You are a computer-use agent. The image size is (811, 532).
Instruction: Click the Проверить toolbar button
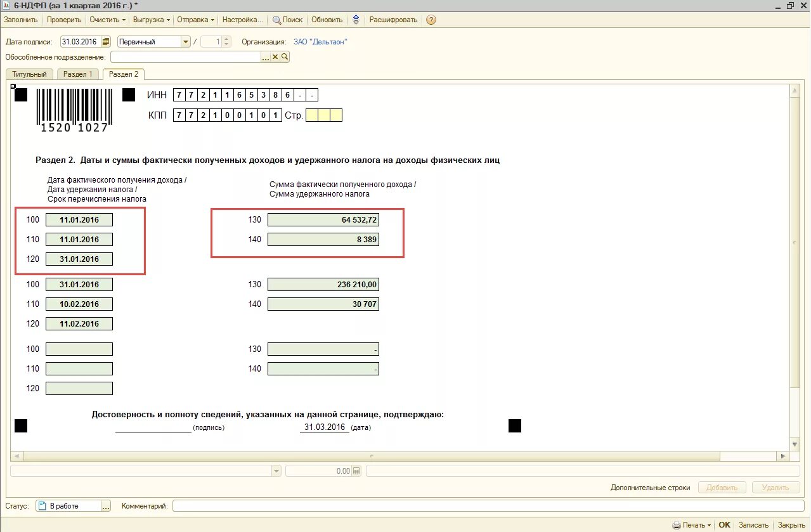[64, 20]
